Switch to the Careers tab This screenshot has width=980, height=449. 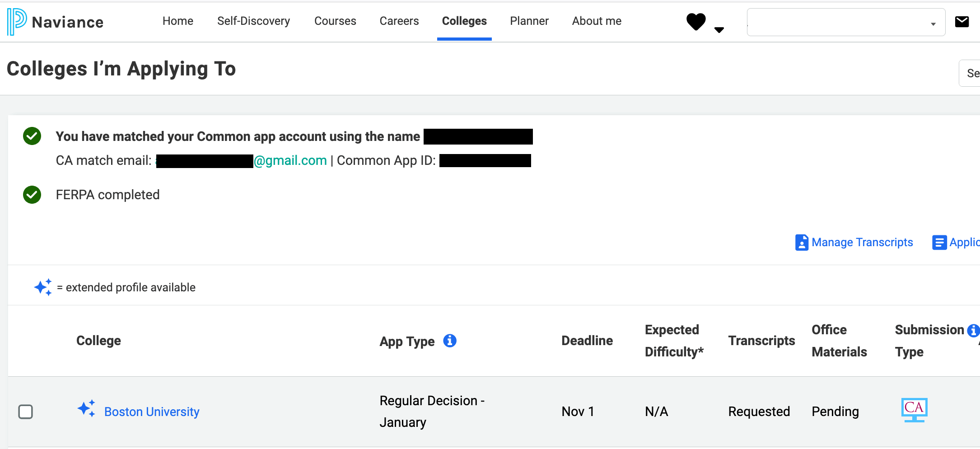399,21
